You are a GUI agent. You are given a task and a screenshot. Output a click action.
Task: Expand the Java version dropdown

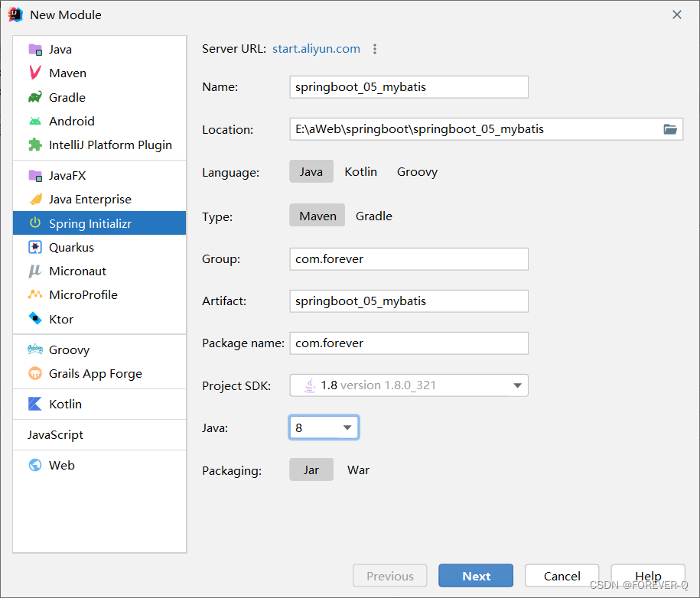pyautogui.click(x=348, y=427)
